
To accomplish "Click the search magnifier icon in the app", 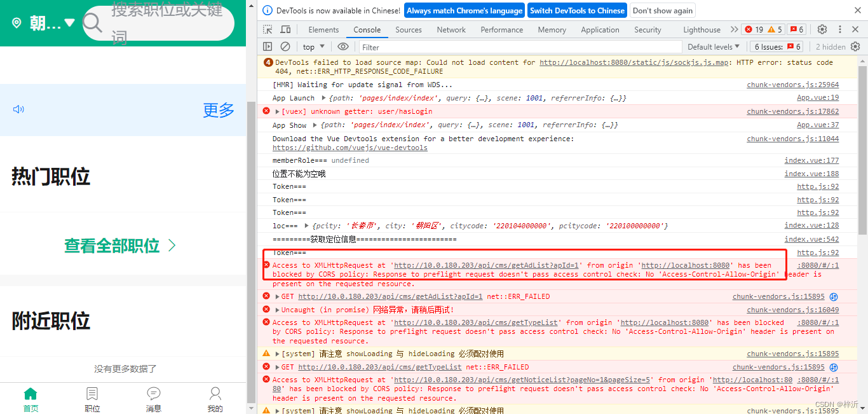I will (93, 23).
